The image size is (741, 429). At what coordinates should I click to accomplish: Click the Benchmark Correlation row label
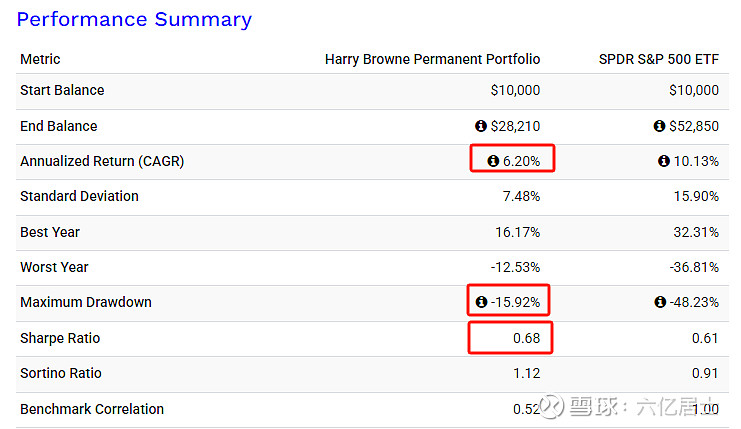click(x=92, y=409)
